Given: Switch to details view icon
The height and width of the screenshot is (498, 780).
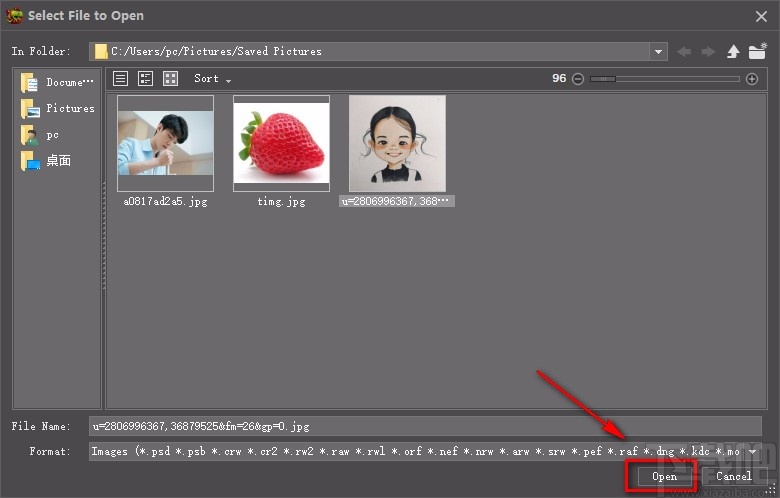Looking at the screenshot, I should (145, 78).
